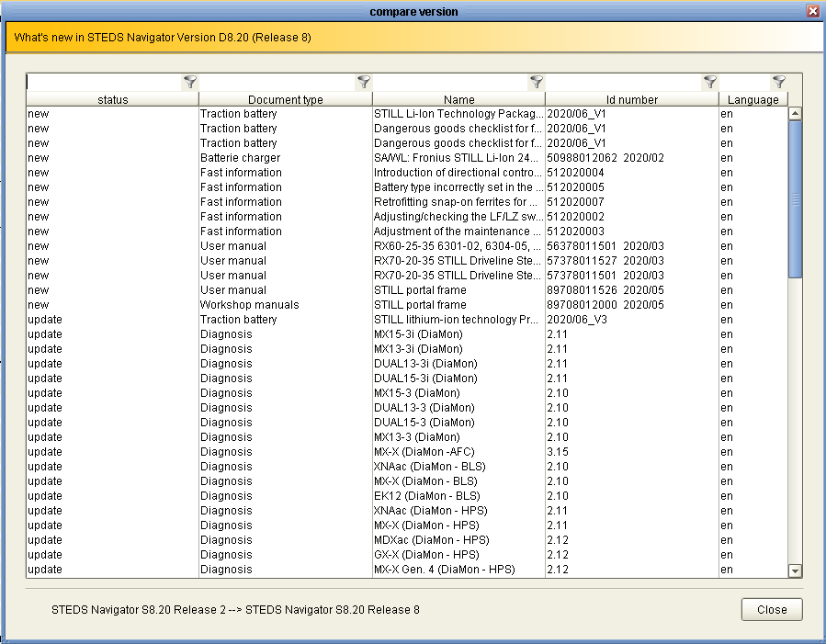The width and height of the screenshot is (826, 644).
Task: Click the Name filter input field
Action: tap(450, 82)
